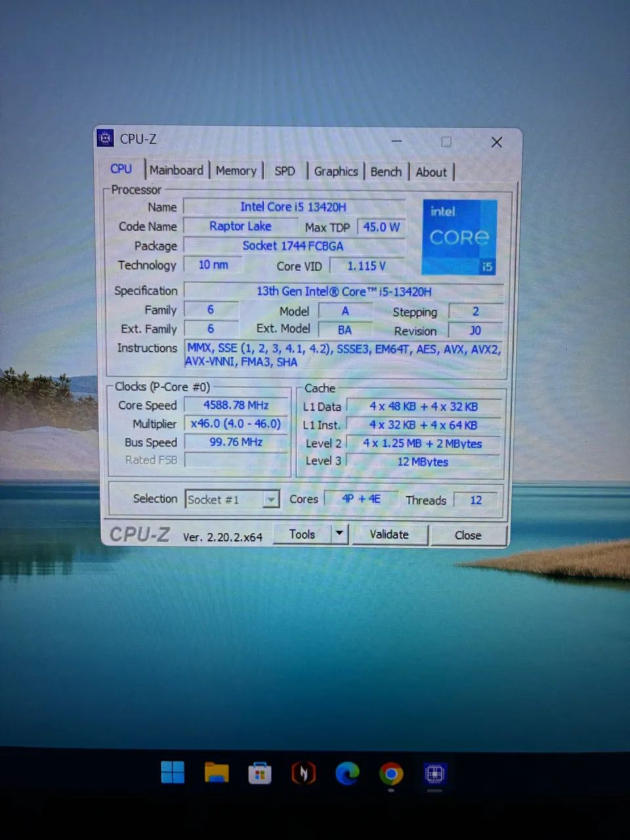Click the Model value A
The height and width of the screenshot is (840, 630).
point(345,311)
